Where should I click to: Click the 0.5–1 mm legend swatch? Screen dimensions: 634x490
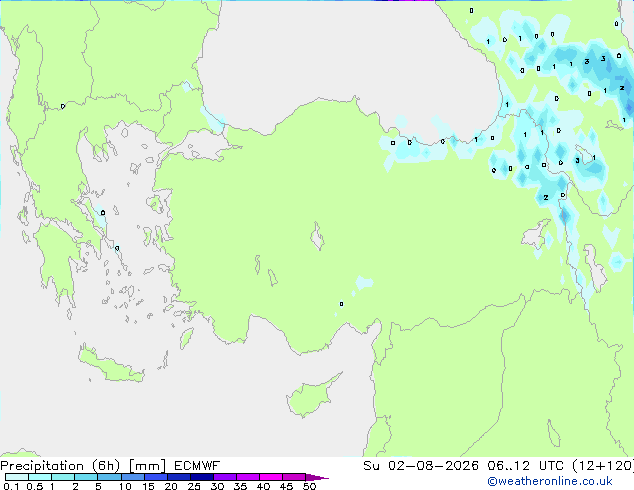pos(40,477)
